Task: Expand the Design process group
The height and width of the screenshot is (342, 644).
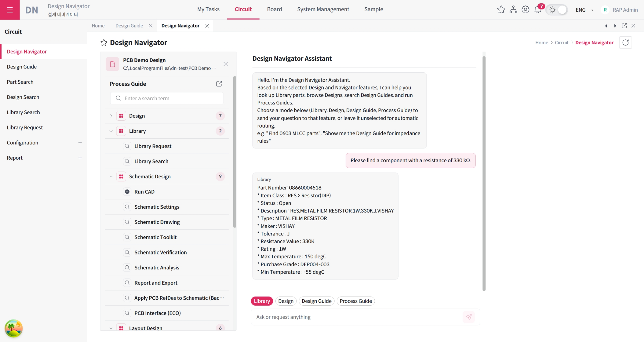Action: 111,116
